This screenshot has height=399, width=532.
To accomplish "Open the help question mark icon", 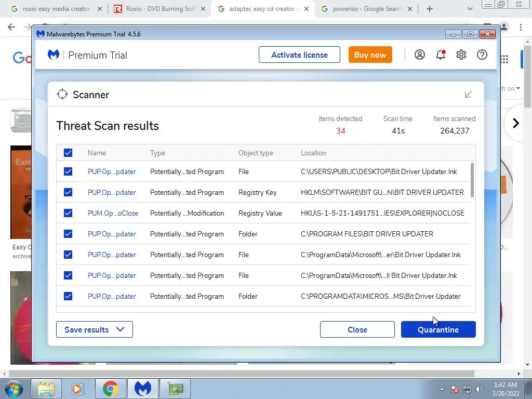I will (482, 55).
